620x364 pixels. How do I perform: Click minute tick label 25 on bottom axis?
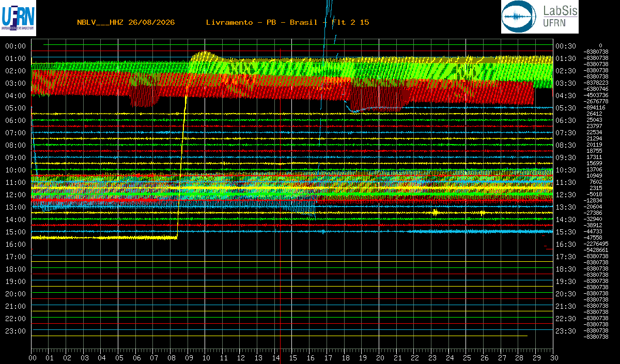click(466, 358)
